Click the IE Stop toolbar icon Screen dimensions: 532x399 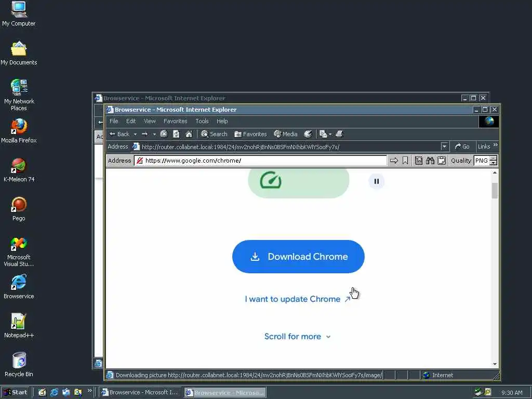(x=164, y=134)
